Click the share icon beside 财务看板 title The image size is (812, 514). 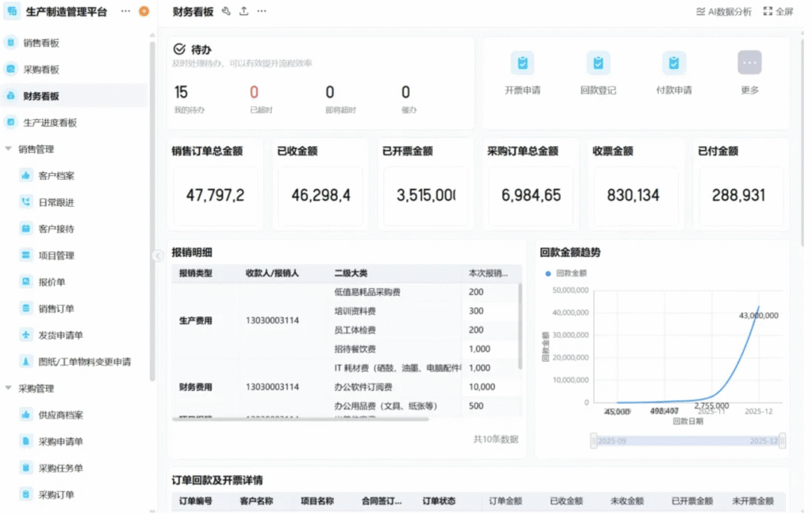(x=243, y=11)
